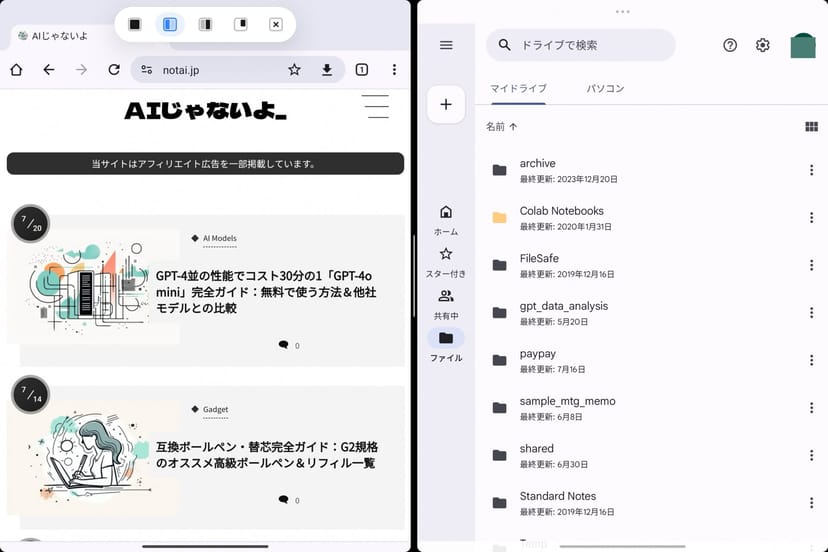Open more options for archive folder
Image resolution: width=828 pixels, height=552 pixels.
(811, 170)
